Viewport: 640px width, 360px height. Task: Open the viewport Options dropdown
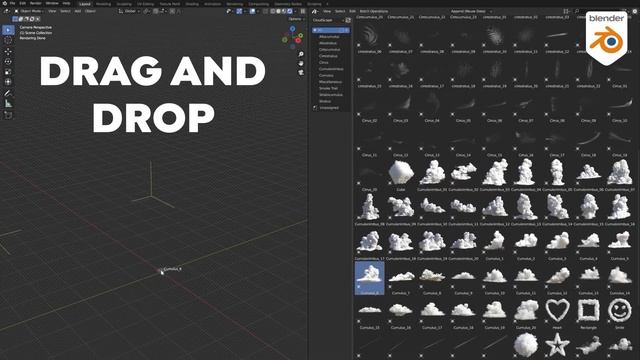pos(296,19)
